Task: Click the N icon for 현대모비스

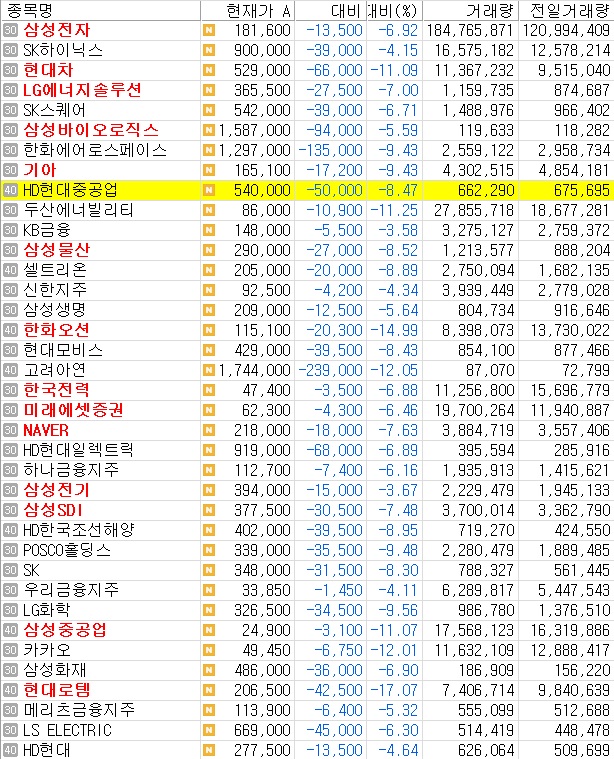Action: 209,350
